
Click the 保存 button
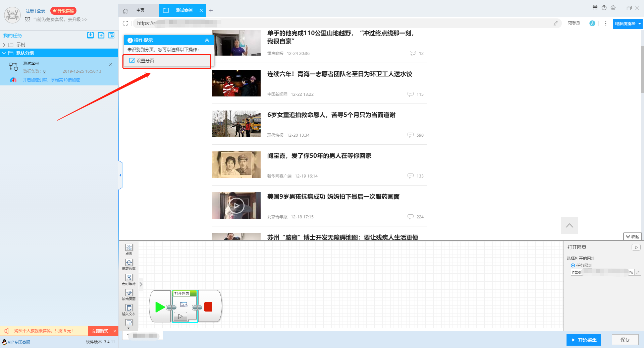coord(625,340)
